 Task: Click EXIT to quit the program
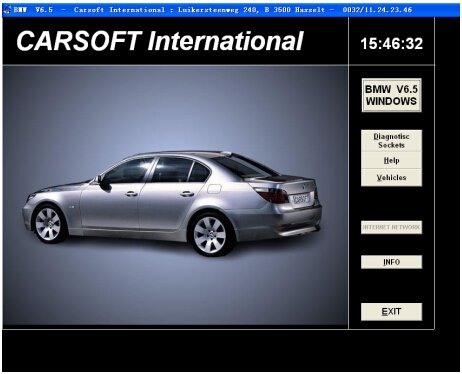[x=391, y=312]
